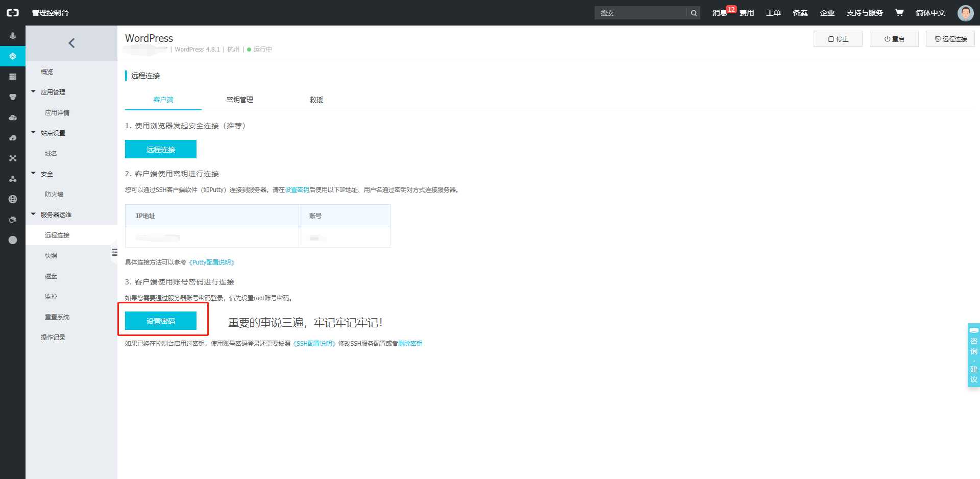Open the 支持与服务 menu
The width and height of the screenshot is (980, 479).
tap(865, 13)
